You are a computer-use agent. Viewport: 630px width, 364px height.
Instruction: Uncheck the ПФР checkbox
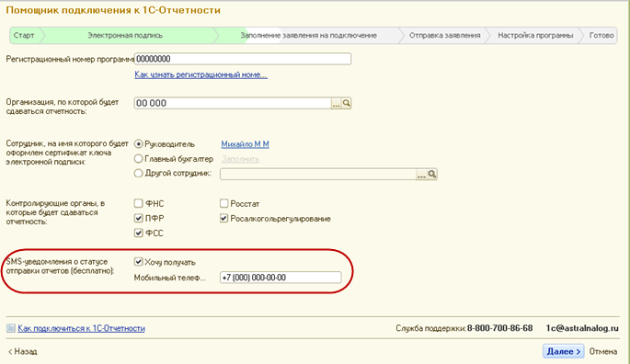tap(139, 218)
